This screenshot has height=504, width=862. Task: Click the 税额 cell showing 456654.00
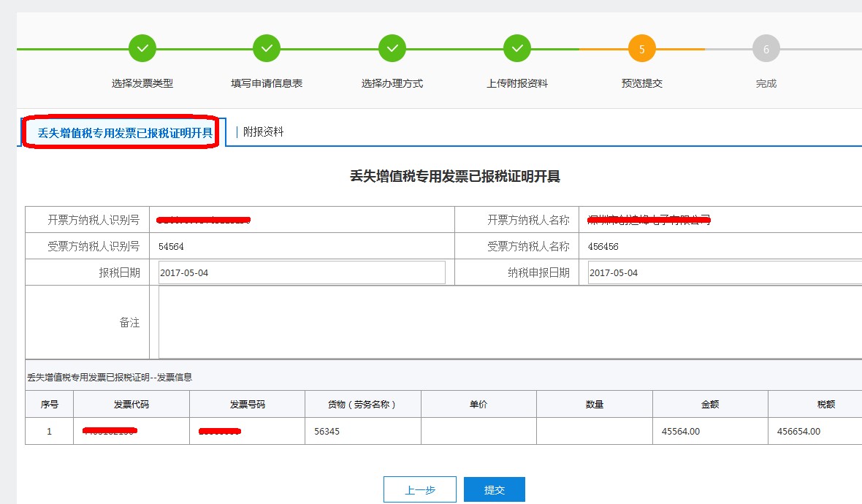click(798, 431)
